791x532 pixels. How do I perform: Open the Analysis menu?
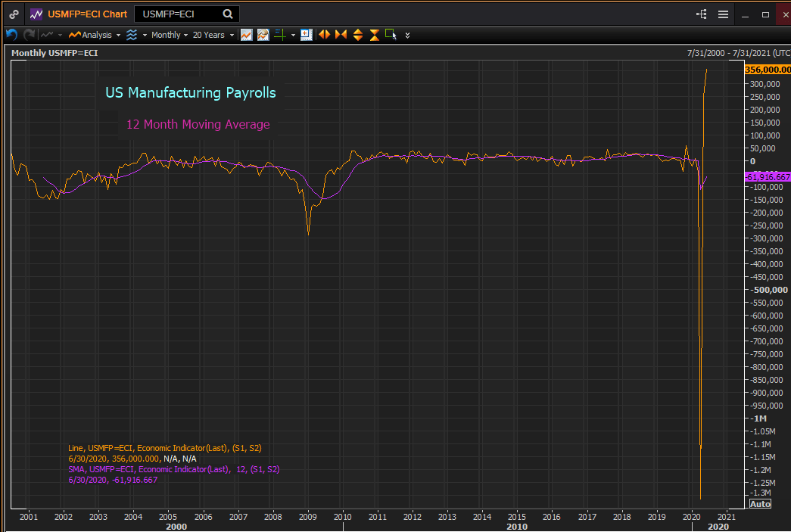95,35
